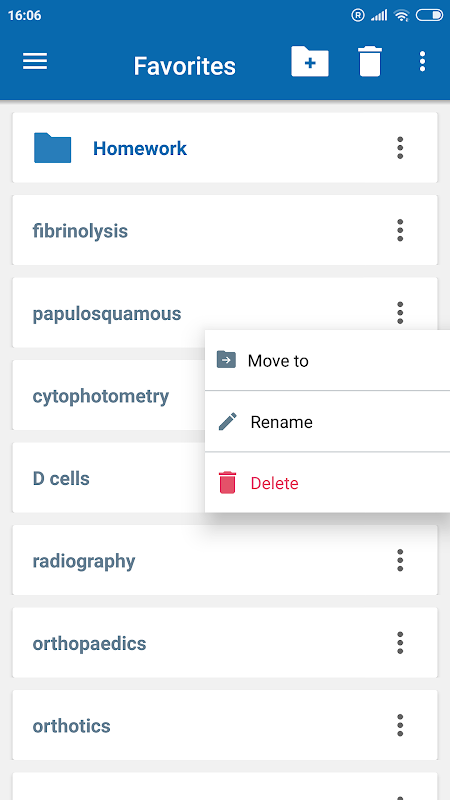This screenshot has width=450, height=800.
Task: Tap the new folder icon
Action: [x=310, y=62]
